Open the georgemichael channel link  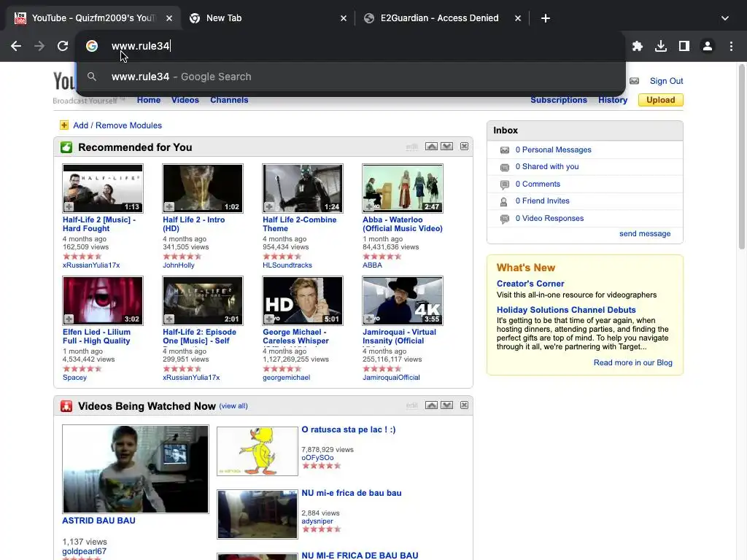click(x=286, y=378)
